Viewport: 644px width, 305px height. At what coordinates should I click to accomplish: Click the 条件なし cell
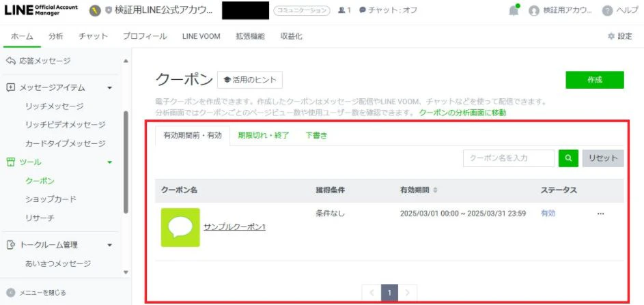coord(331,214)
